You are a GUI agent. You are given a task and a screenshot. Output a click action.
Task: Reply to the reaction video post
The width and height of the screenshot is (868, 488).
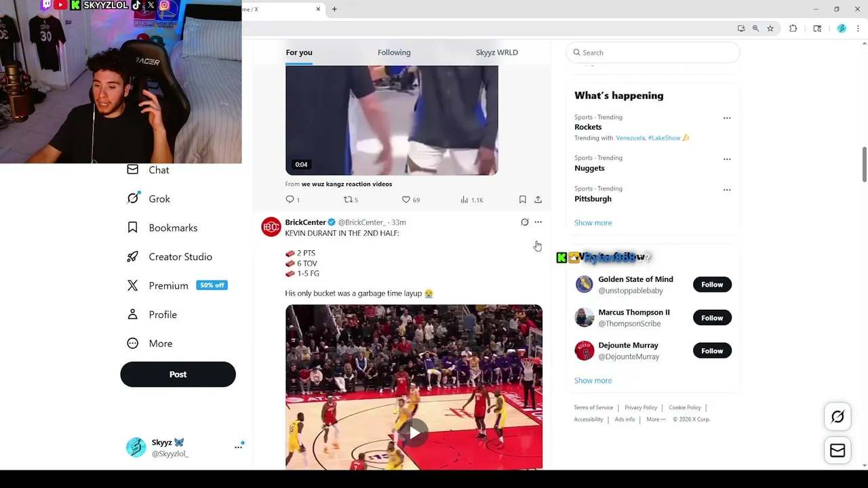(292, 199)
